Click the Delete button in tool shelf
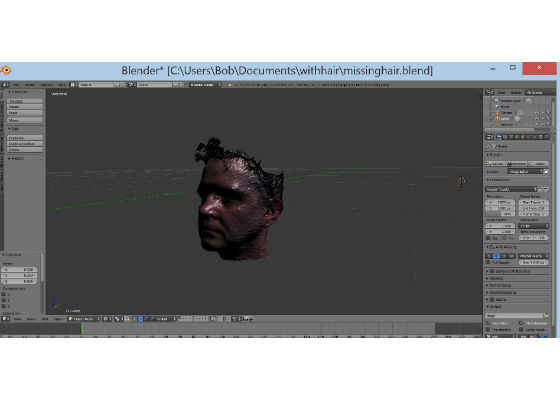Screen dimensions: 560x400 point(25,150)
